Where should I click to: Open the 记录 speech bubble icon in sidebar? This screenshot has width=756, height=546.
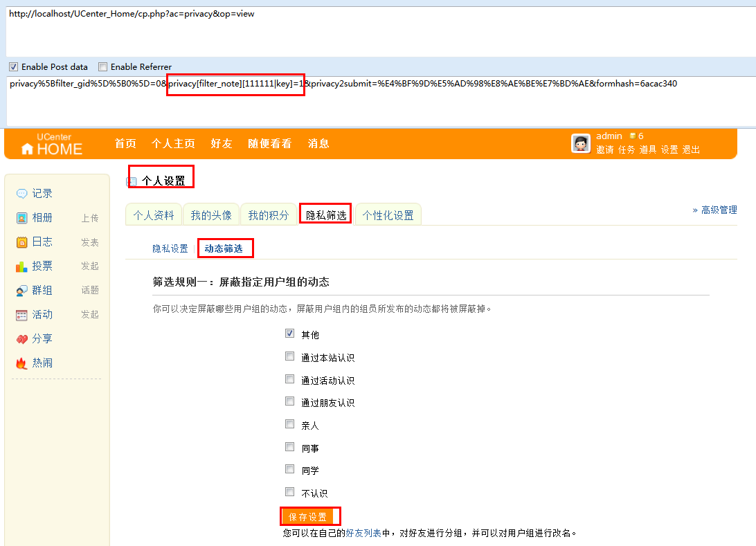(21, 194)
